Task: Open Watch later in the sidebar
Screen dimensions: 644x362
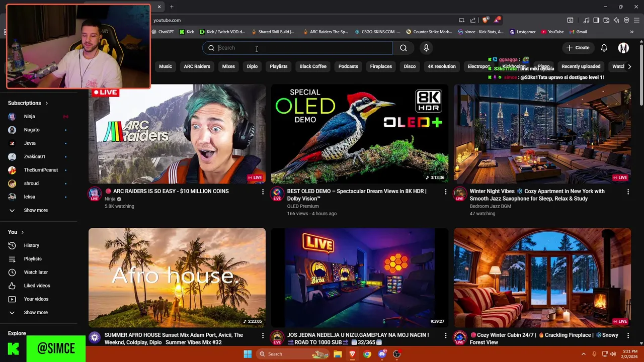Action: 36,272
